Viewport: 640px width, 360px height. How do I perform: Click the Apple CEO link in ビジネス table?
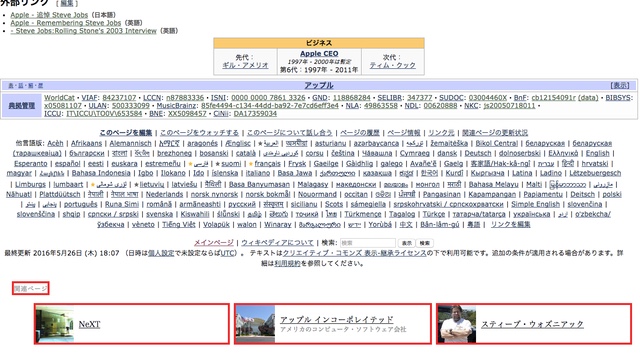[319, 53]
